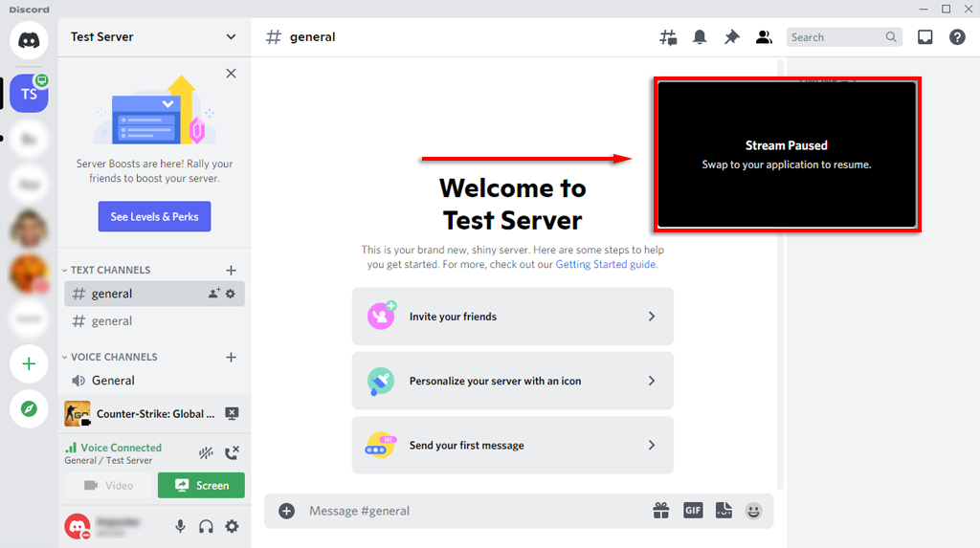Click the Message #general input field

(469, 511)
